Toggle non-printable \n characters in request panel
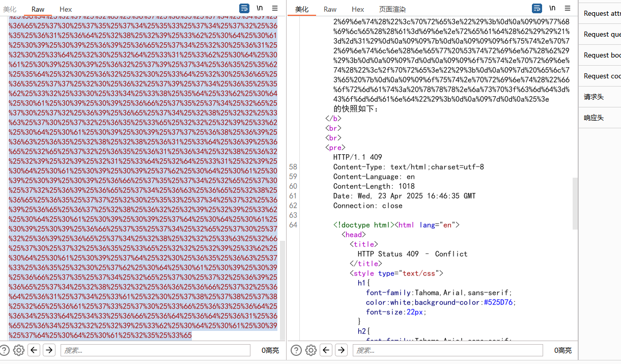621x364 pixels. (x=260, y=8)
